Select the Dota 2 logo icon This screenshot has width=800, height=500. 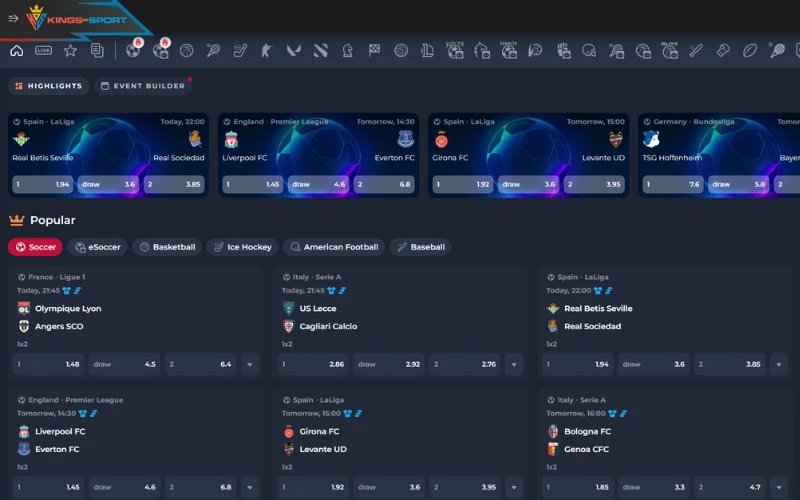[x=320, y=51]
